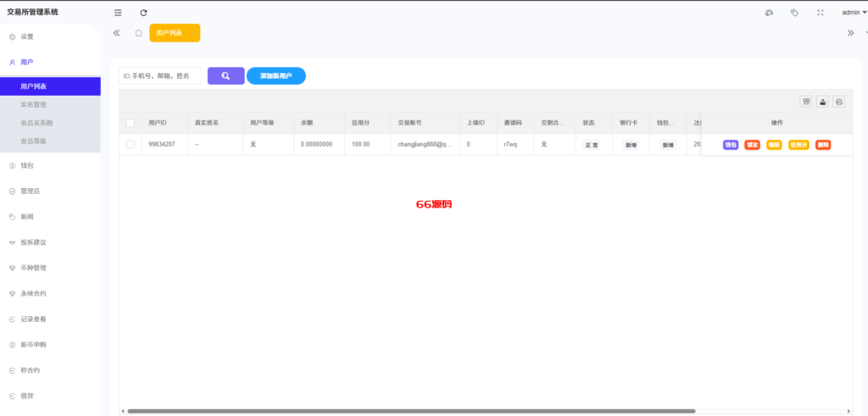The image size is (868, 416).
Task: Click the tag note icon in the header
Action: click(x=794, y=13)
